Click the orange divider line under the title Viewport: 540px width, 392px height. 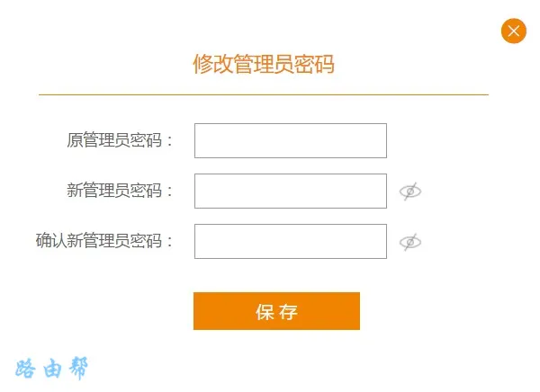263,94
